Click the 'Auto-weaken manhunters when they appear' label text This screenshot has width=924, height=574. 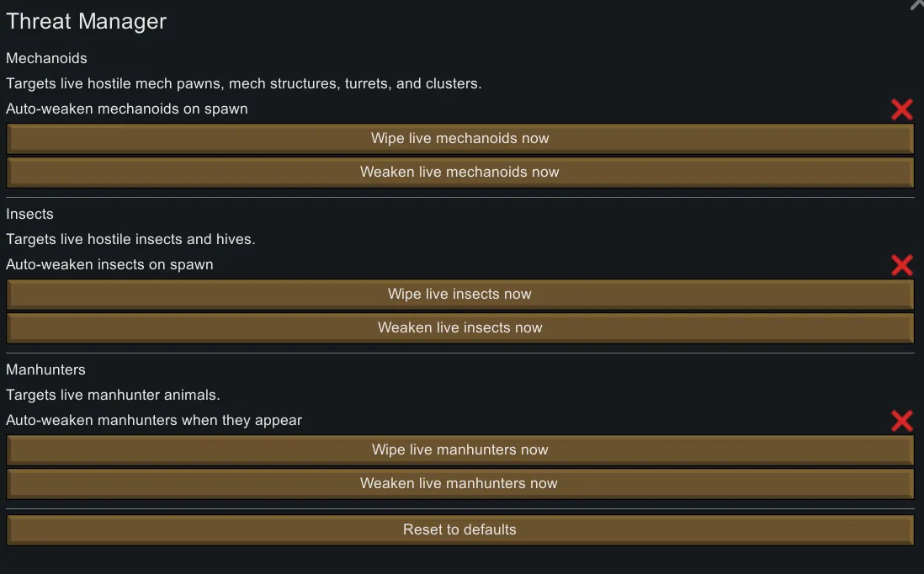(153, 420)
